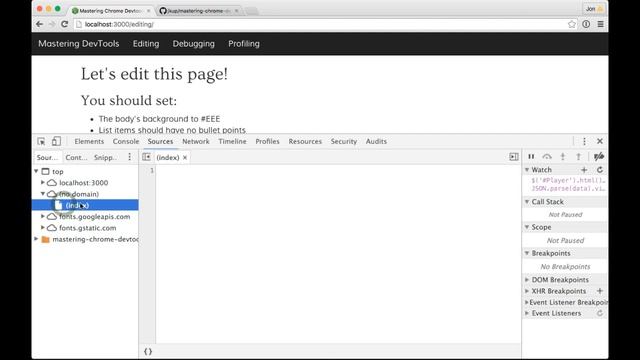Toggle deactivate breakpoints icon
The height and width of the screenshot is (360, 640).
pyautogui.click(x=599, y=157)
